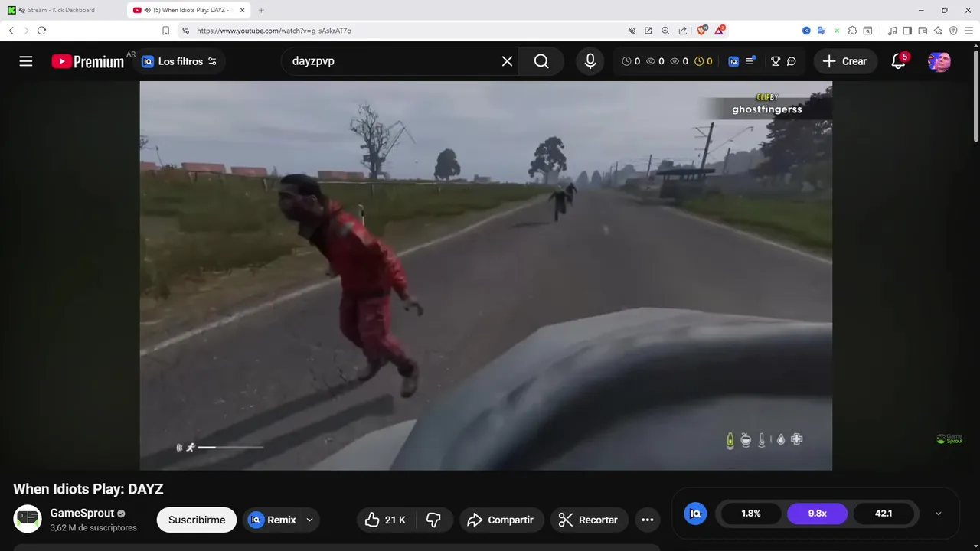Open the trophy icon in vidIQ bar
The image size is (980, 551).
coord(775,61)
